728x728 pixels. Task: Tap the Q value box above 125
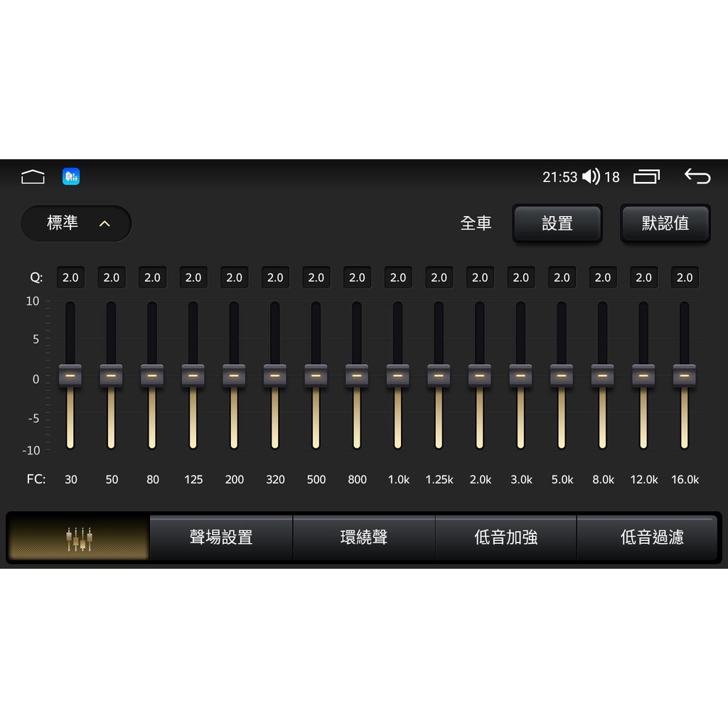point(193,278)
